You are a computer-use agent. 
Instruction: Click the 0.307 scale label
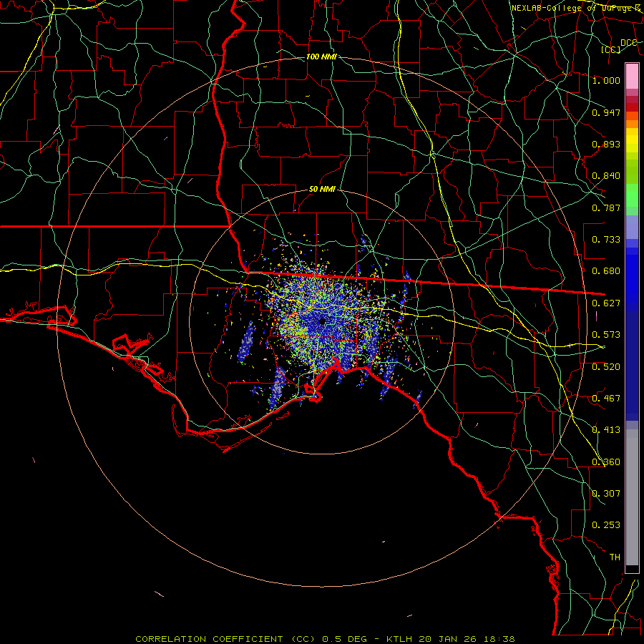click(606, 494)
